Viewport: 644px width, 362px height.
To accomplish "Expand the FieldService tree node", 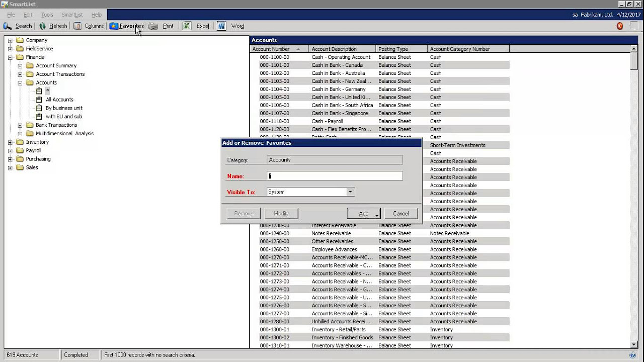I will [10, 49].
